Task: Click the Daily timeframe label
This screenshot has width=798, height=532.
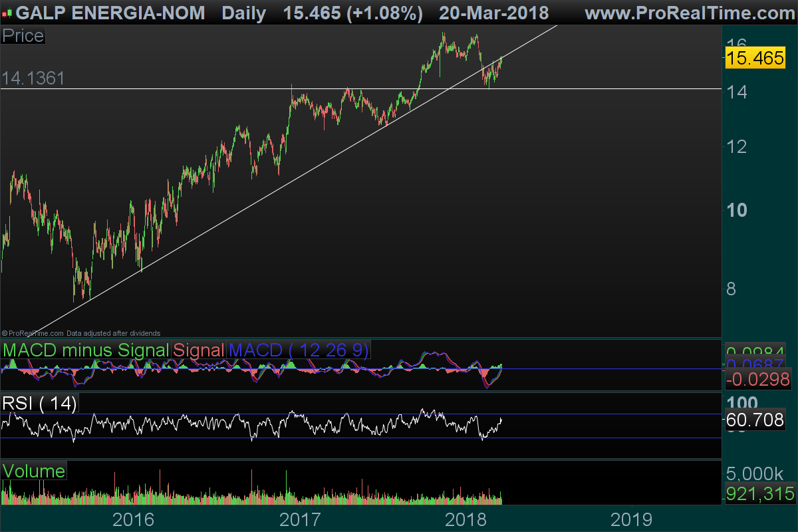Action: coord(244,13)
